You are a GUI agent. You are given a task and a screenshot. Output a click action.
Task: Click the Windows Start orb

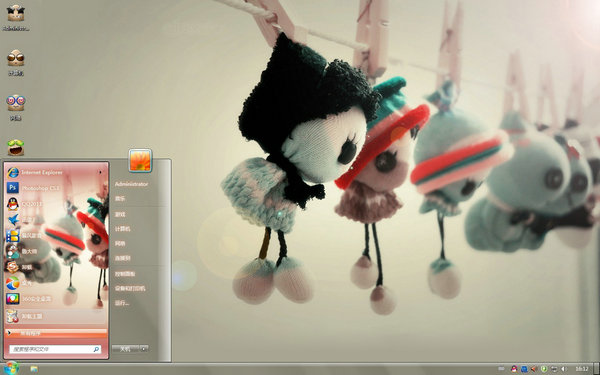pyautogui.click(x=11, y=368)
